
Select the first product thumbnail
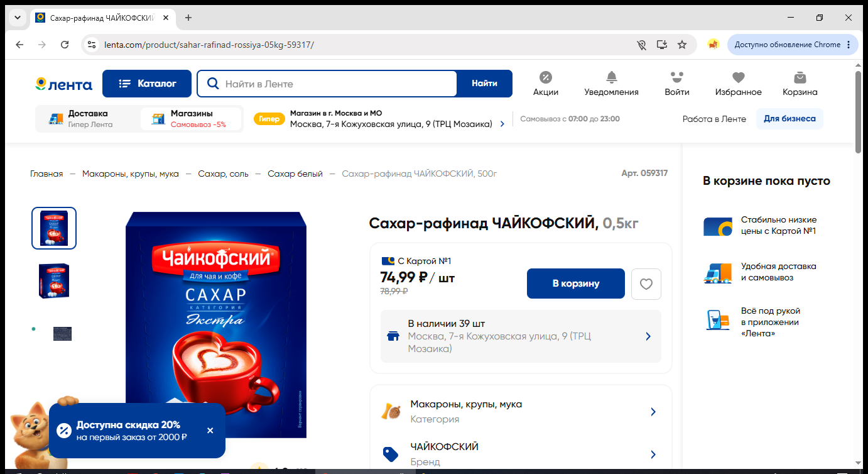click(x=54, y=228)
